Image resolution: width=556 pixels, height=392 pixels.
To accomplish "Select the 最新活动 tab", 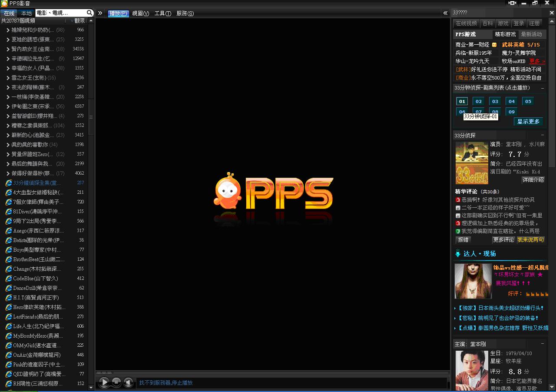I will pos(532,34).
